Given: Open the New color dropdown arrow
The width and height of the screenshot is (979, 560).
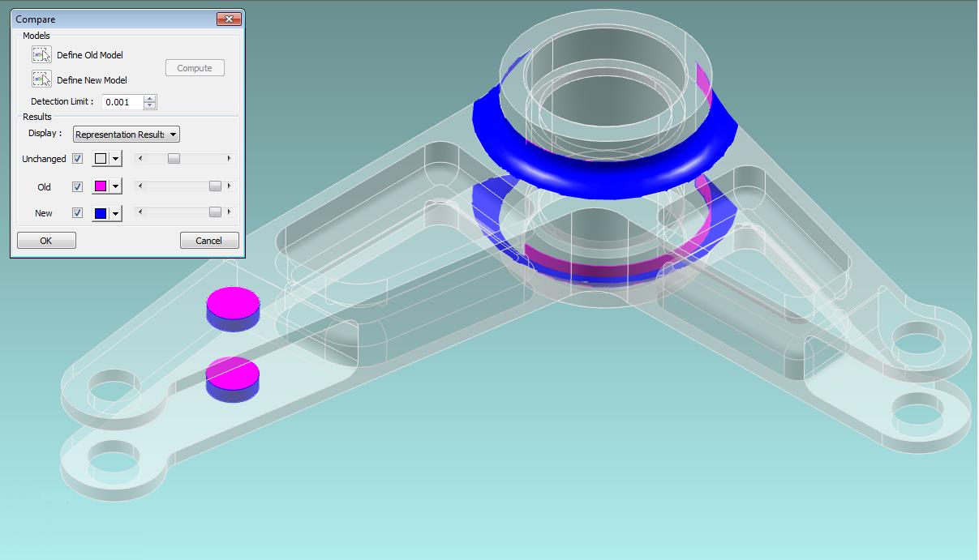Looking at the screenshot, I should pyautogui.click(x=115, y=213).
